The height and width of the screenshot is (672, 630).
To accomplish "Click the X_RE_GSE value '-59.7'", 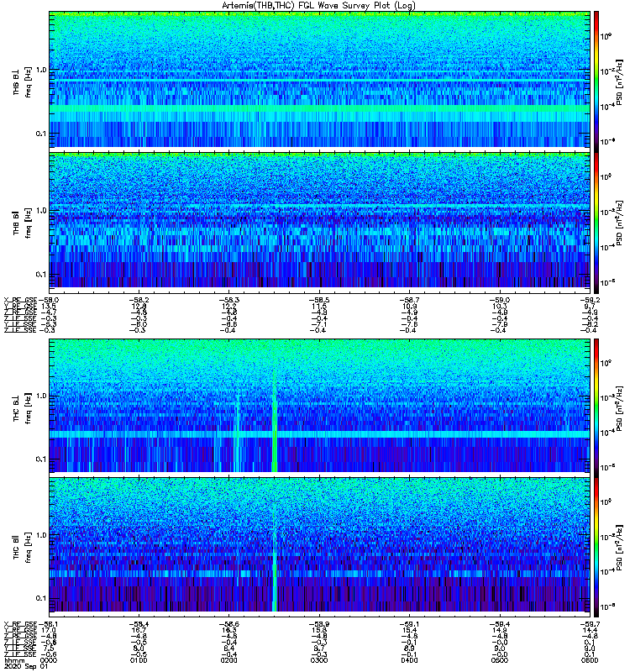I will 590,624.
